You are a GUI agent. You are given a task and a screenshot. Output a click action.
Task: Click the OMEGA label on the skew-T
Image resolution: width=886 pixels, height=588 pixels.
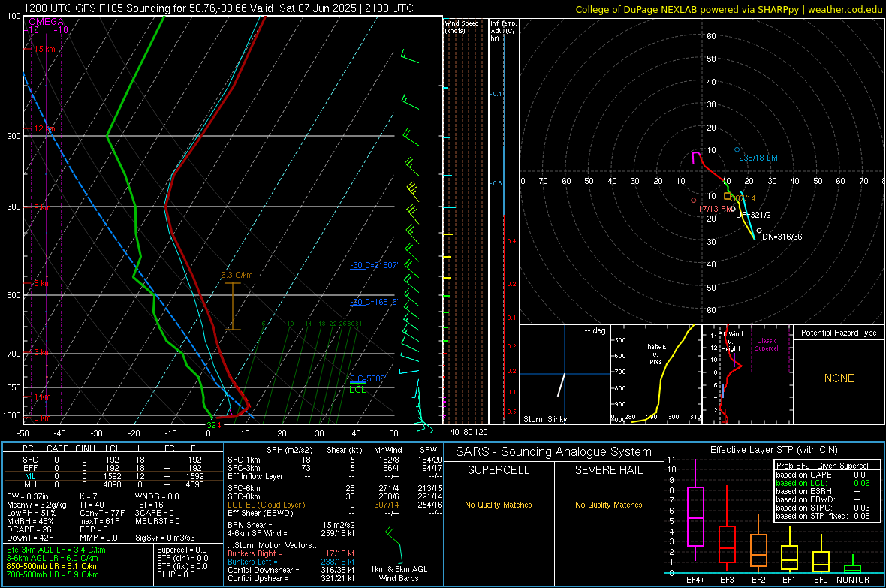tap(47, 22)
